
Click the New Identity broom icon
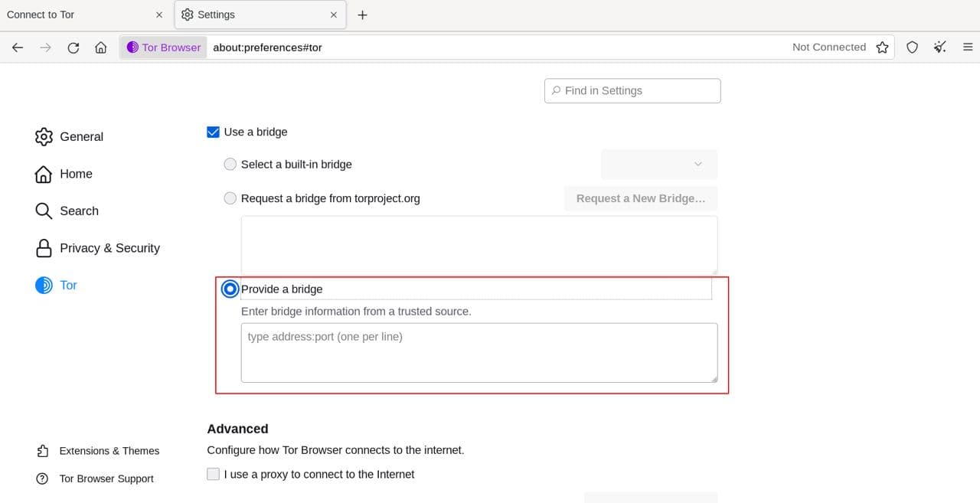939,47
